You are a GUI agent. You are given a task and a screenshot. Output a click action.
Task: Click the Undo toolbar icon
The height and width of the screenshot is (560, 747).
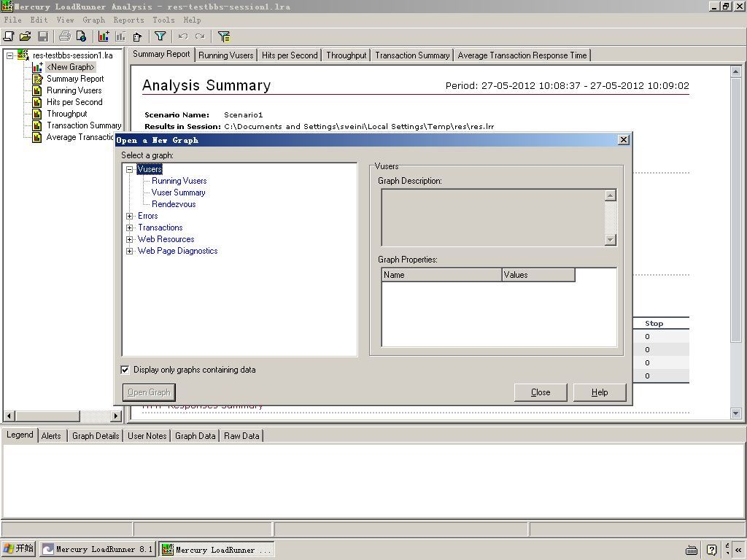pos(183,36)
